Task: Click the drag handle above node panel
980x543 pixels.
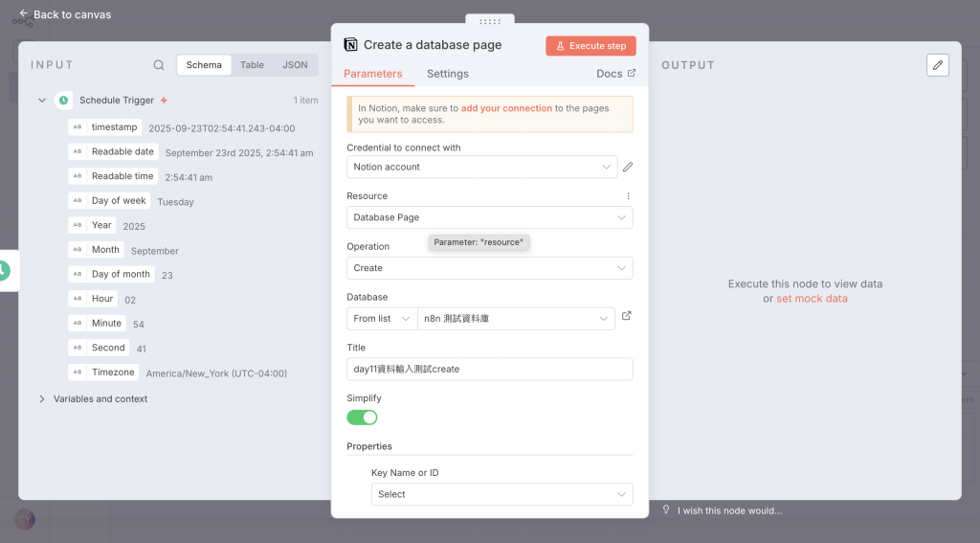Action: tap(490, 21)
